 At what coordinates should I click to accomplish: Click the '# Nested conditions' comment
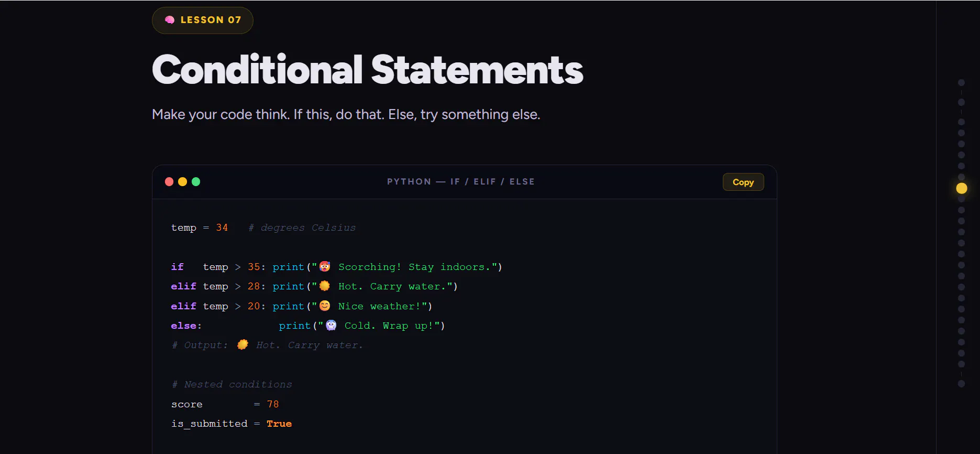[232, 384]
